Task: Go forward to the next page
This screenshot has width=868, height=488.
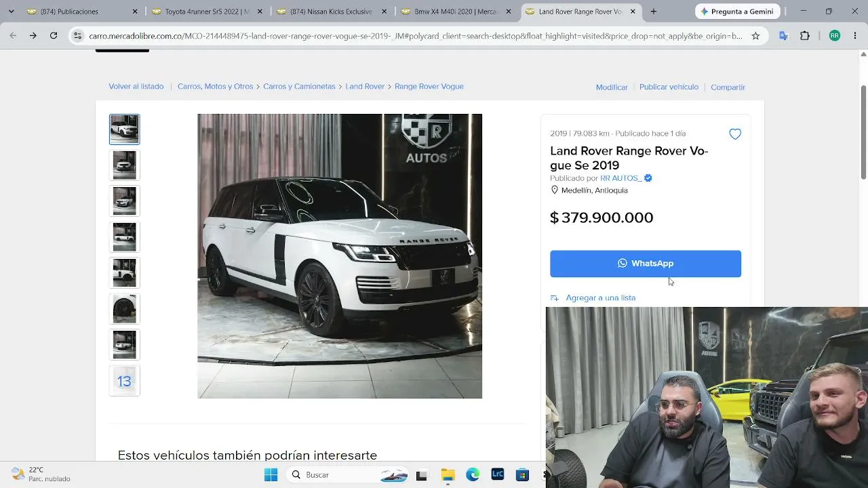Action: coord(33,36)
